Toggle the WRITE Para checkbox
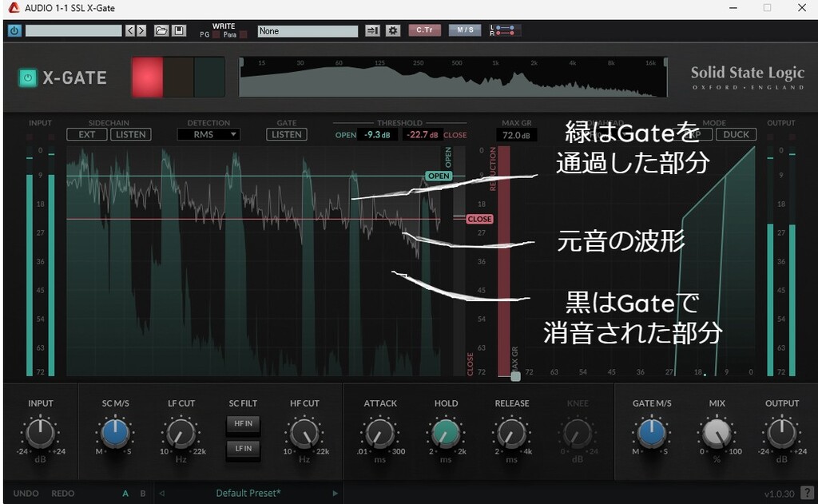Viewport: 818px width, 504px height. (x=243, y=35)
